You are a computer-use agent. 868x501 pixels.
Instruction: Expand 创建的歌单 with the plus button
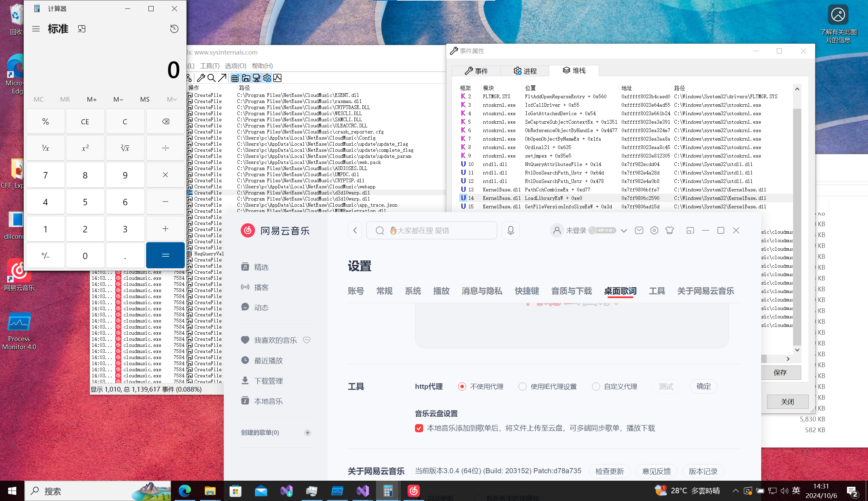click(308, 433)
